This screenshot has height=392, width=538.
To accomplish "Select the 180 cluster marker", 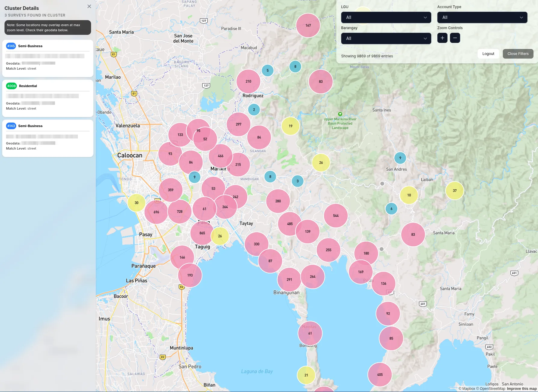I will coord(366,254).
